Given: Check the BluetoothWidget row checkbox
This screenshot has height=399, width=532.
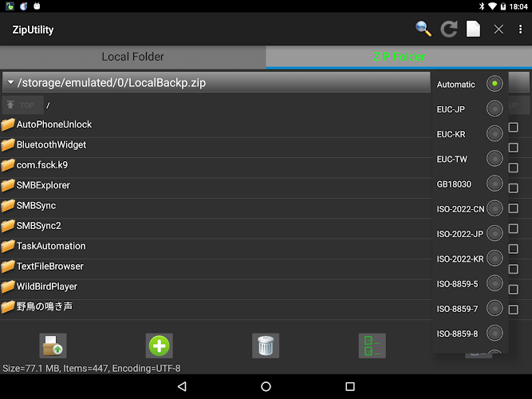Looking at the screenshot, I should click(x=514, y=148).
